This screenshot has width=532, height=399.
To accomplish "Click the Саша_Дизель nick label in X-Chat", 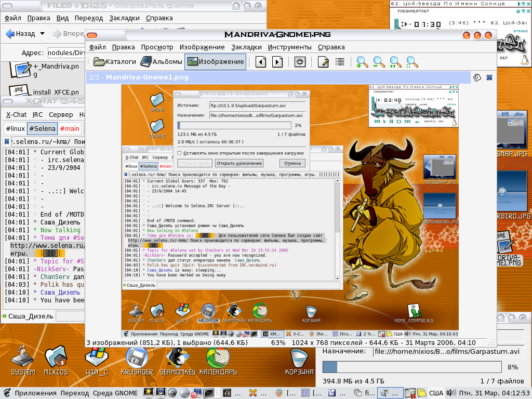I will 31,316.
